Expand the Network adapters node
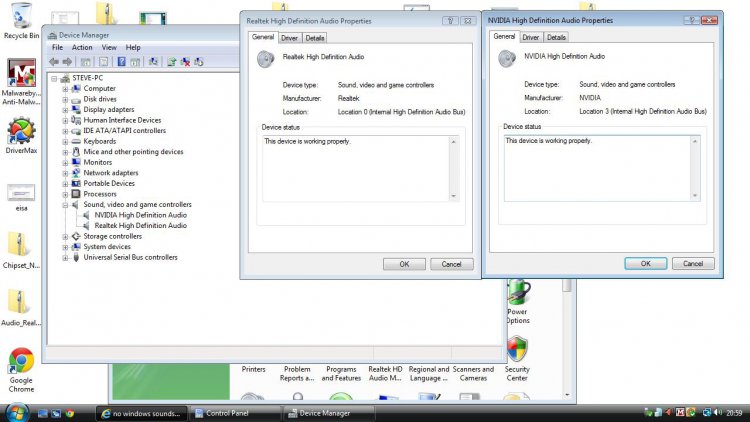This screenshot has height=422, width=750. (65, 173)
